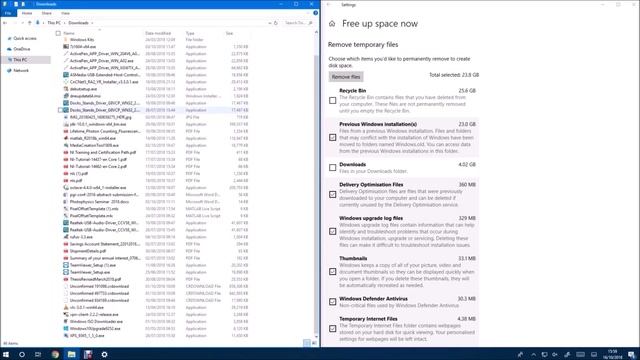Uncheck Previous Windows installation(s)
640x360 pixels.
tap(333, 138)
